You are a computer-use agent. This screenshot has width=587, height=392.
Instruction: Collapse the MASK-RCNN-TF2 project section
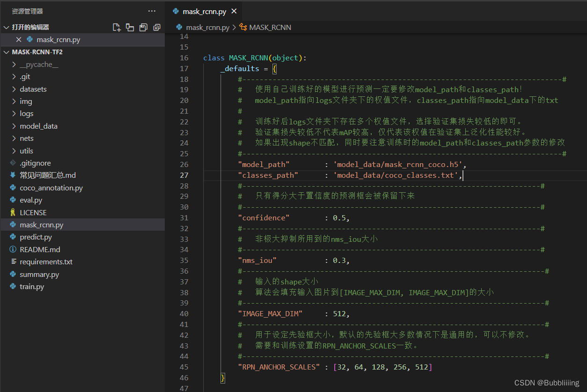(x=6, y=52)
